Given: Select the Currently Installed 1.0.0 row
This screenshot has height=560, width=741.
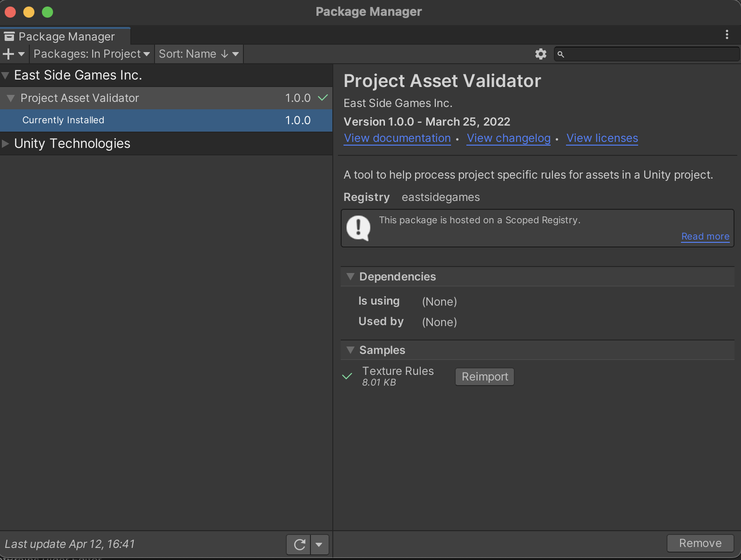Looking at the screenshot, I should 166,120.
